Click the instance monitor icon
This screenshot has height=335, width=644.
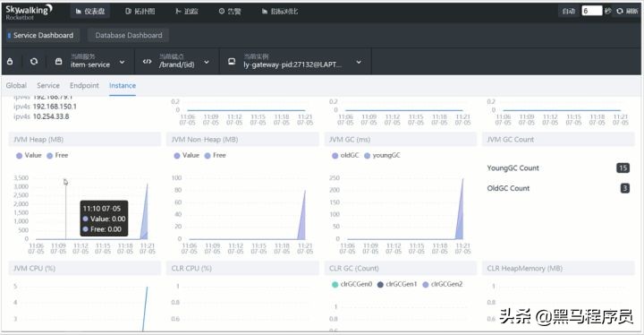pyautogui.click(x=232, y=61)
